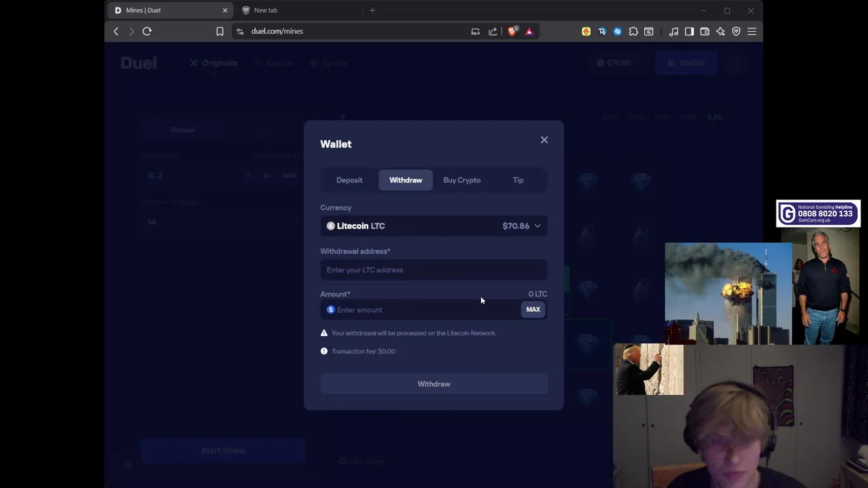Open the browser hamburger menu

[x=751, y=31]
